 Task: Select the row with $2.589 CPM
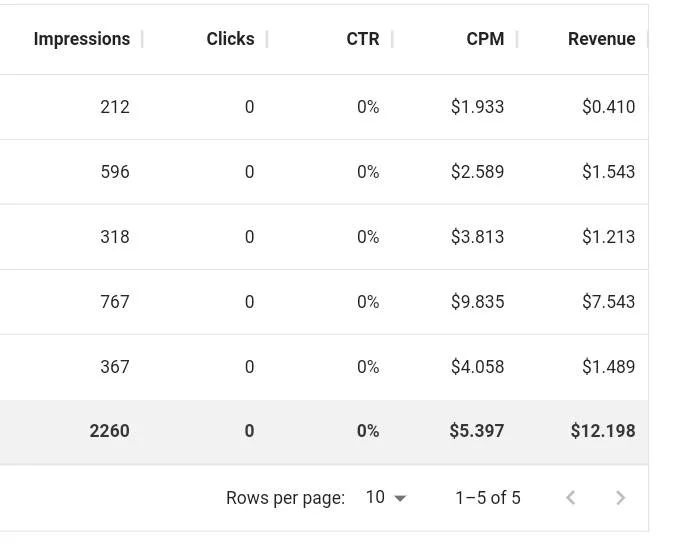point(324,172)
